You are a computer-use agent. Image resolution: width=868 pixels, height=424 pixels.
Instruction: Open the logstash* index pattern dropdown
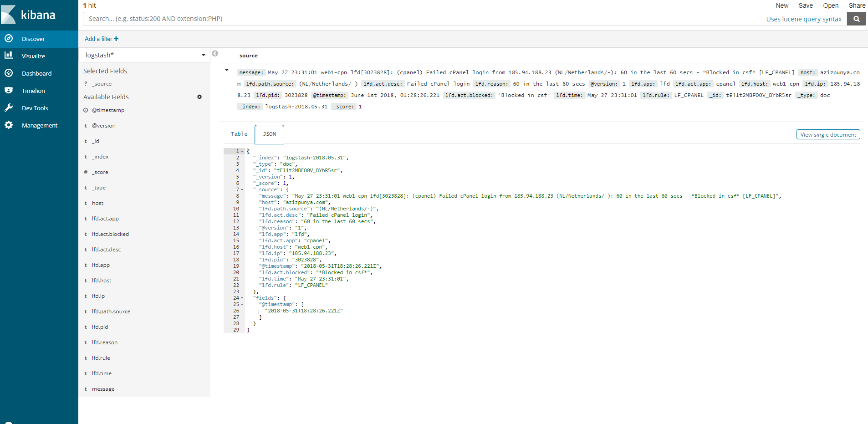(144, 55)
